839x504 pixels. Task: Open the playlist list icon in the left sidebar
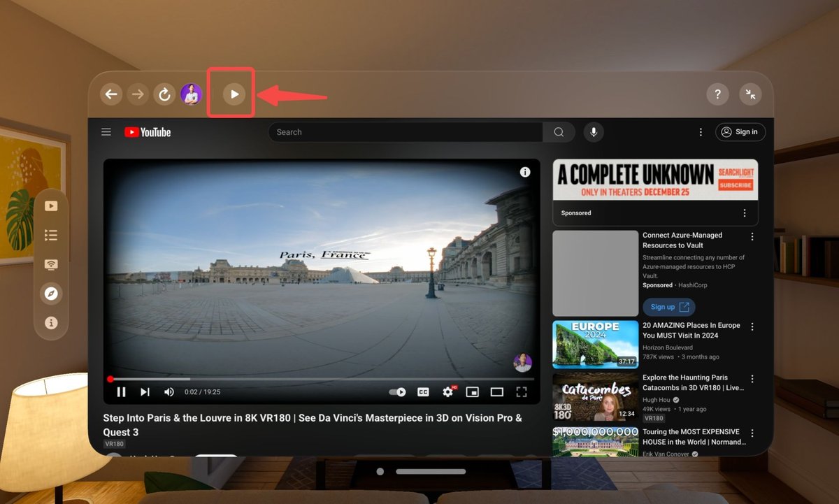51,235
